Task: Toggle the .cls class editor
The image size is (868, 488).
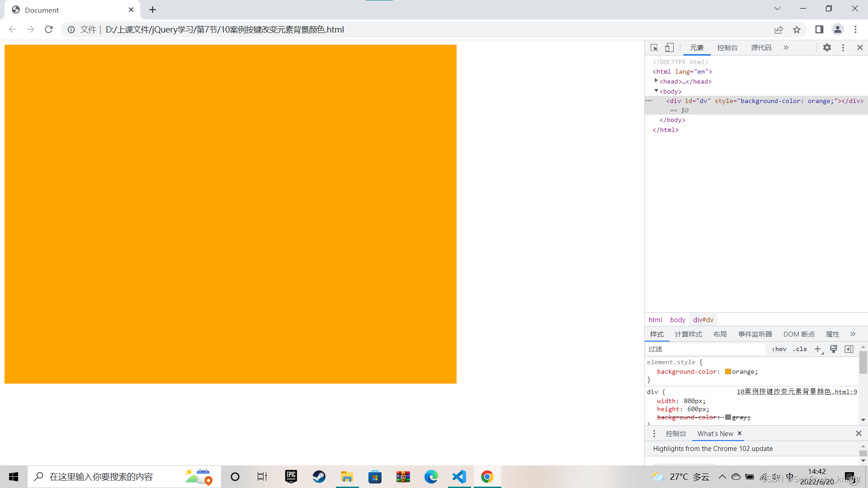Action: pos(800,349)
